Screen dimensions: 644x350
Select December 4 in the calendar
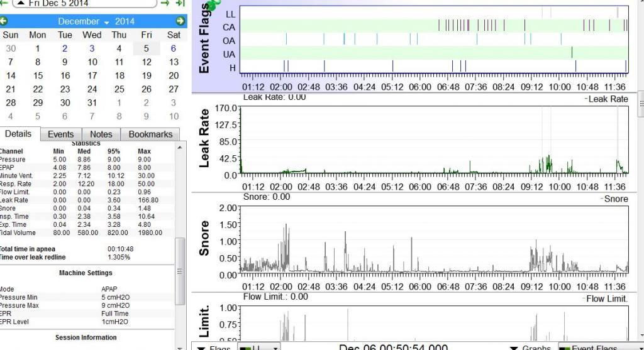coord(119,48)
